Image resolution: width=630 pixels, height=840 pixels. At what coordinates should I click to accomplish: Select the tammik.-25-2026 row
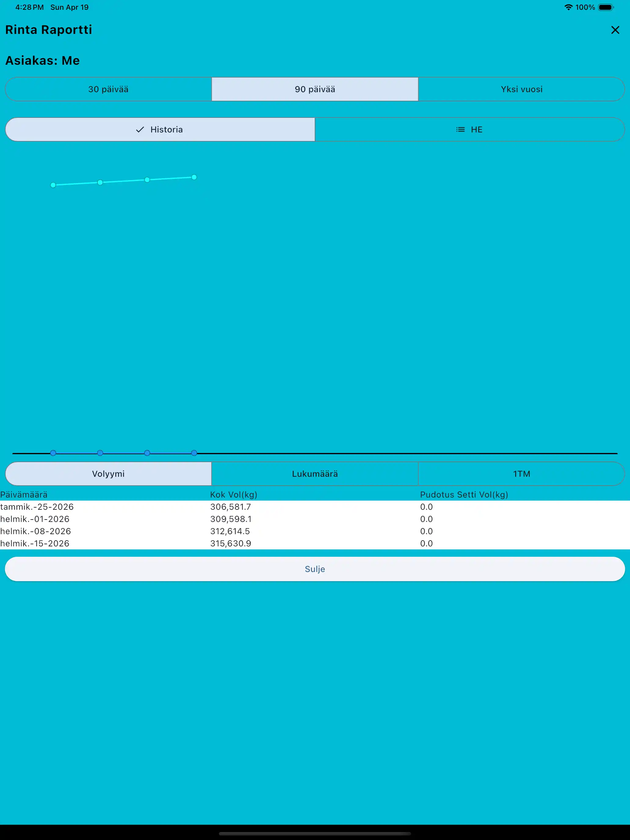point(37,507)
